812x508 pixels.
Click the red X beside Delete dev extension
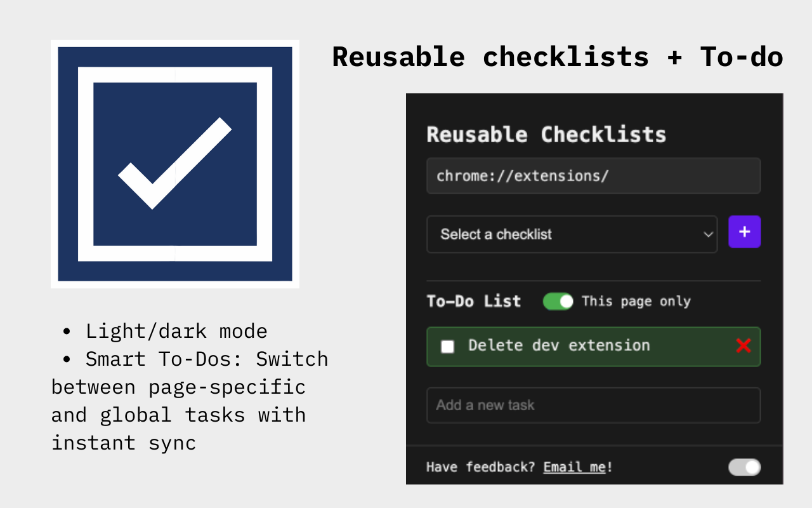click(743, 347)
